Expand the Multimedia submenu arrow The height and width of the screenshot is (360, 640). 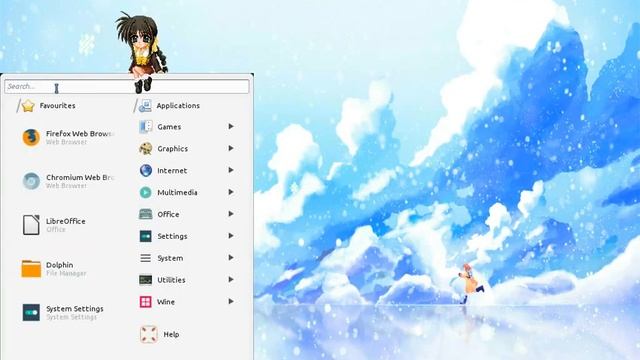[231, 192]
